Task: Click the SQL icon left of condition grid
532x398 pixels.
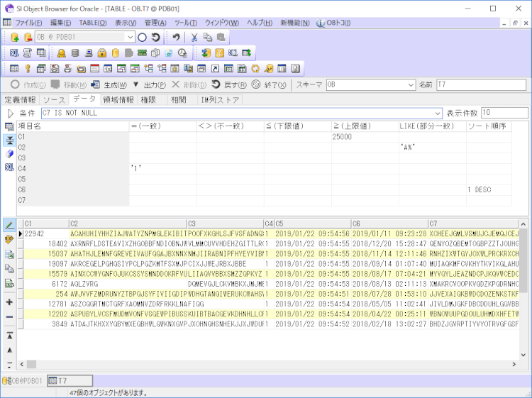Action: 9,167
